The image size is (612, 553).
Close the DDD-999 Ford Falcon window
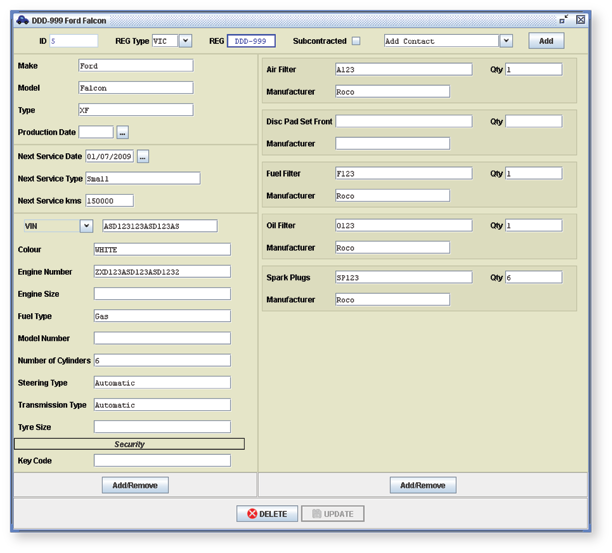tap(580, 20)
